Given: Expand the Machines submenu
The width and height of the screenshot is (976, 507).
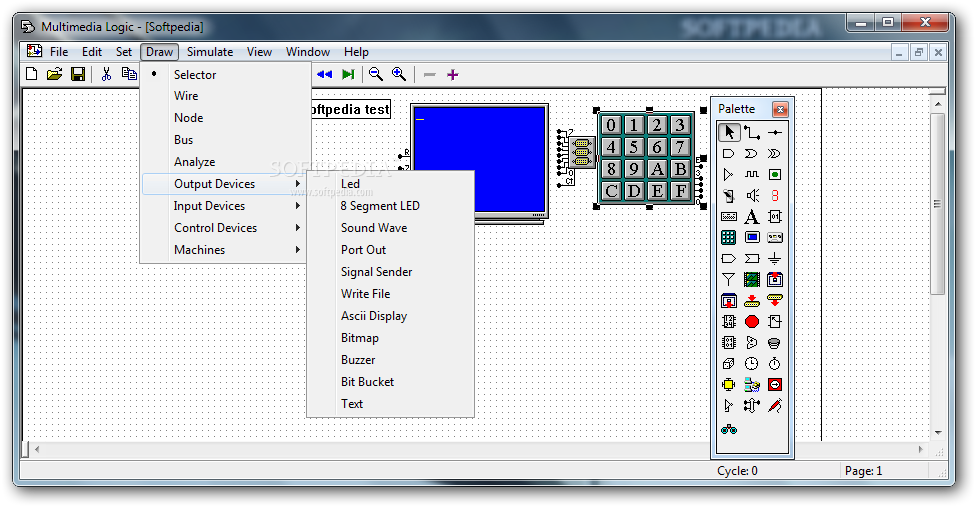Looking at the screenshot, I should coord(224,250).
